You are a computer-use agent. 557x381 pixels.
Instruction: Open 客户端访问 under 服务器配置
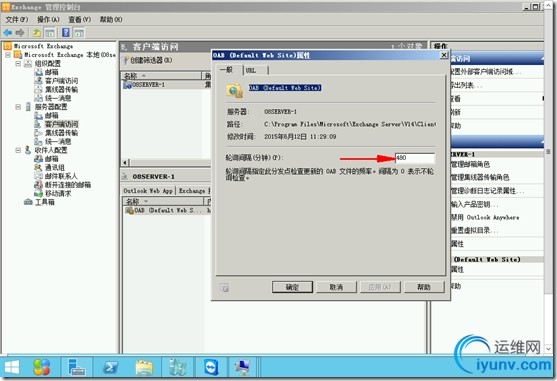click(x=61, y=124)
